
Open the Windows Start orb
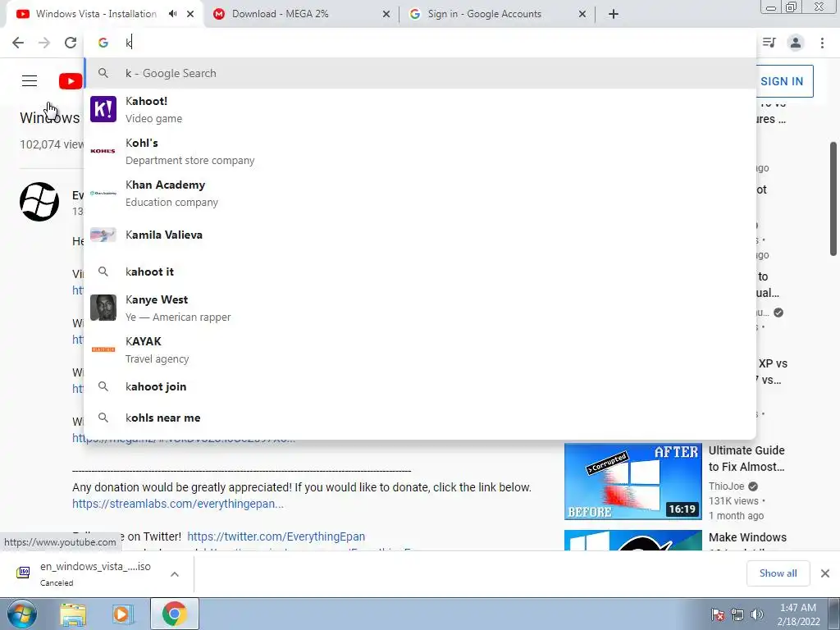22,614
